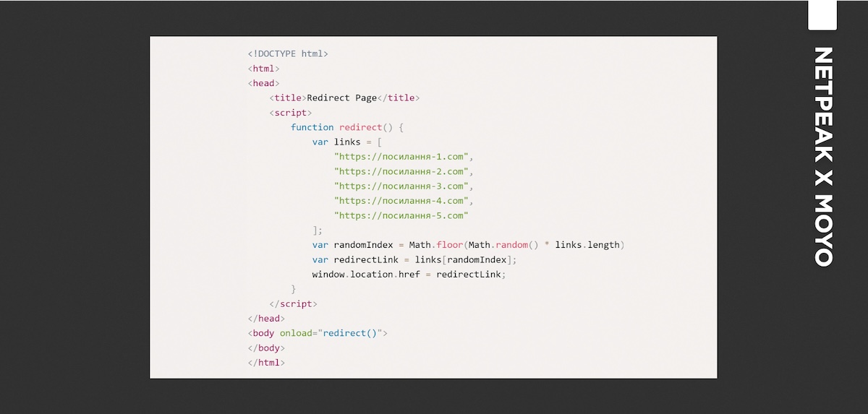Click the https://посилання-4.com URL string

(401, 201)
